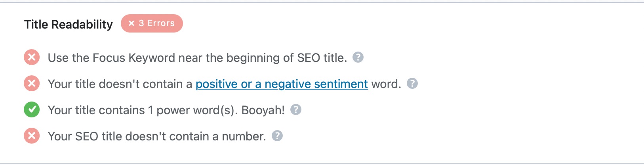Select the 'Use the Focus Keyword' test text
644x165 pixels.
[x=197, y=58]
